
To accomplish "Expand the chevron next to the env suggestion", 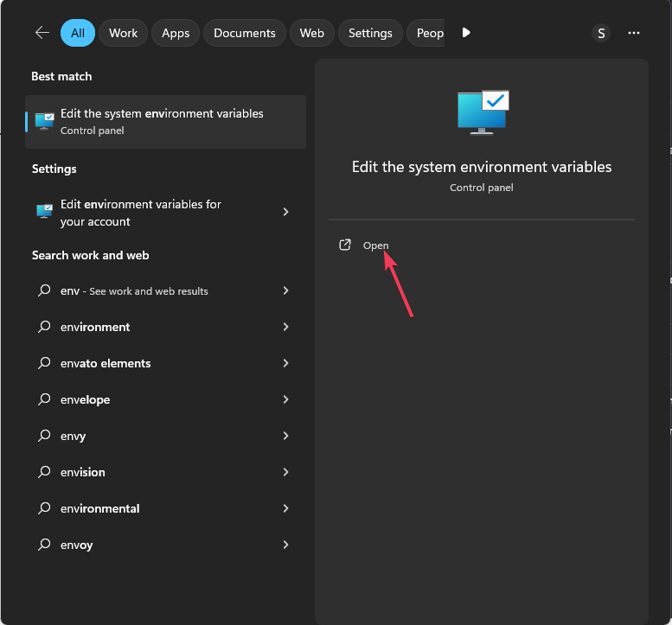I will click(286, 290).
